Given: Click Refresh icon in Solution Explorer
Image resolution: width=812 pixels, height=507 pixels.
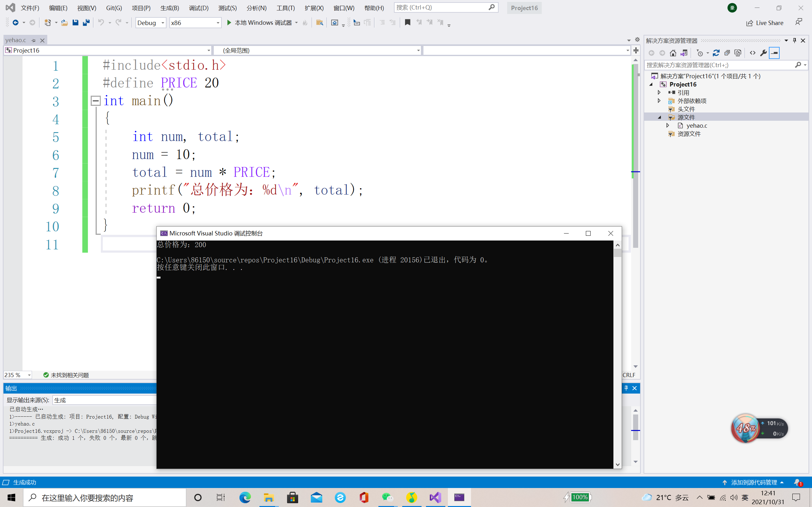Looking at the screenshot, I should pos(716,53).
